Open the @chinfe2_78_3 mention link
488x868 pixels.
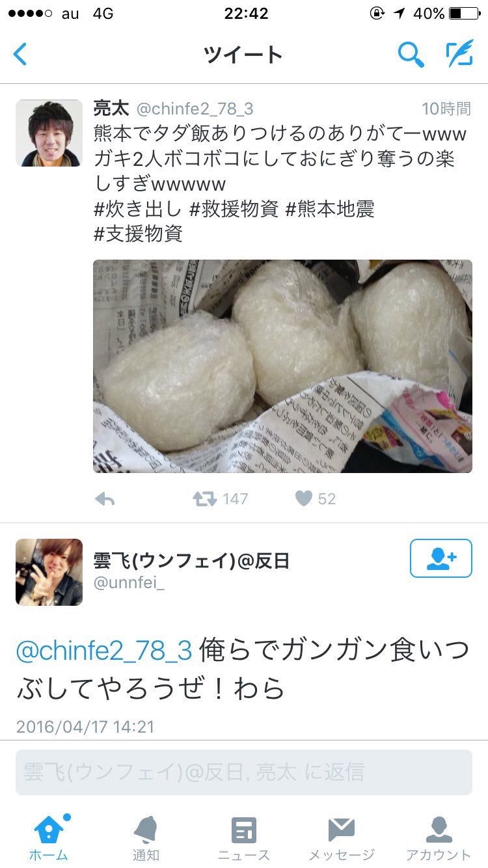click(104, 651)
